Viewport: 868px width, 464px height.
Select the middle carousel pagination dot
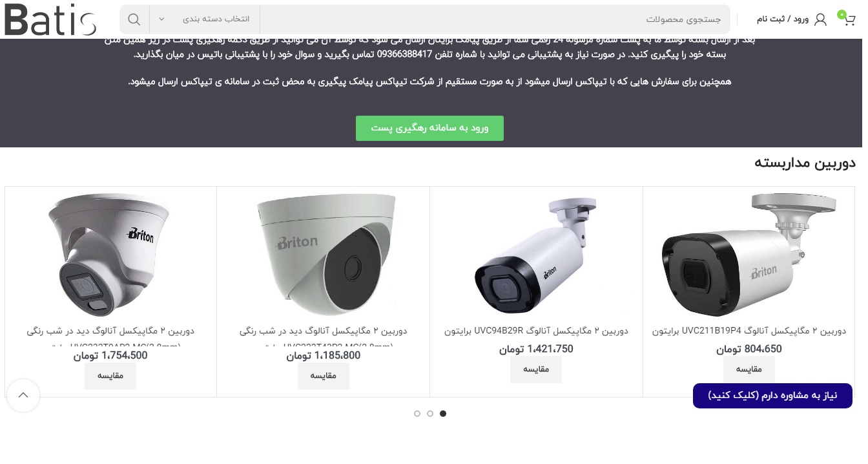coord(430,414)
